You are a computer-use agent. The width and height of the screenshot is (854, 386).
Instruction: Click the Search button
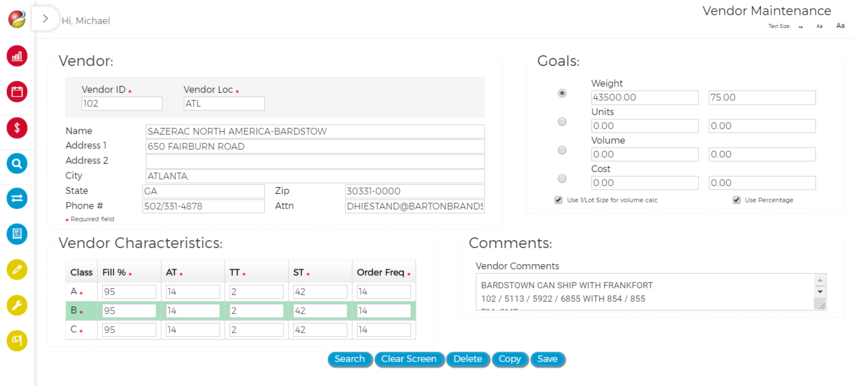click(x=350, y=359)
